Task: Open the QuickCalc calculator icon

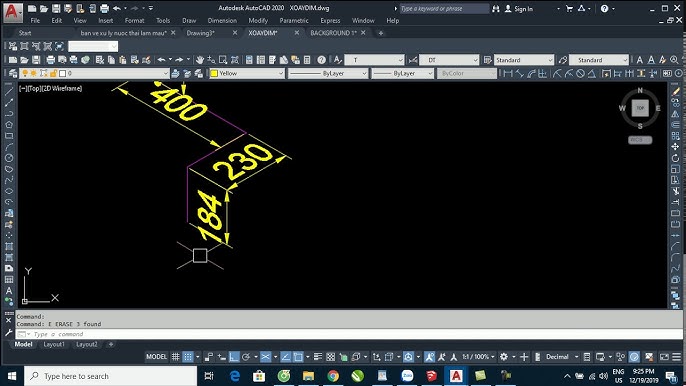Action: pos(307,60)
